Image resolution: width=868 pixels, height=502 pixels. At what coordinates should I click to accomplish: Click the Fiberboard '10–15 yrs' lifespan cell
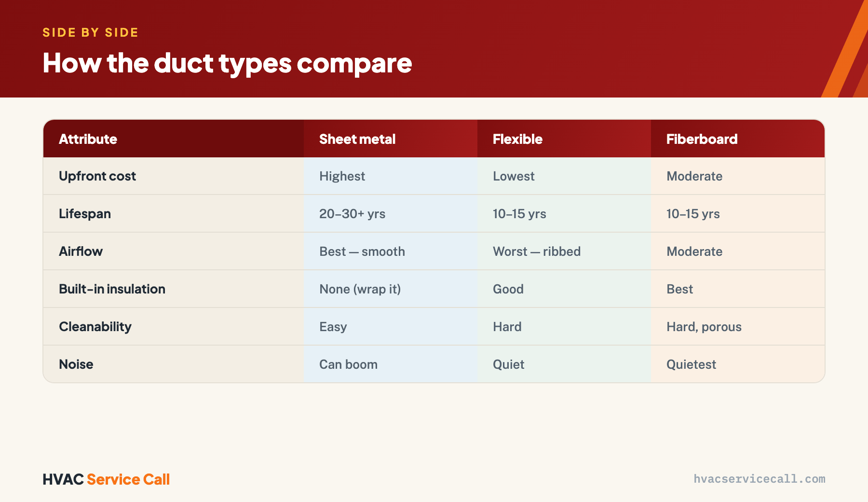coord(738,214)
